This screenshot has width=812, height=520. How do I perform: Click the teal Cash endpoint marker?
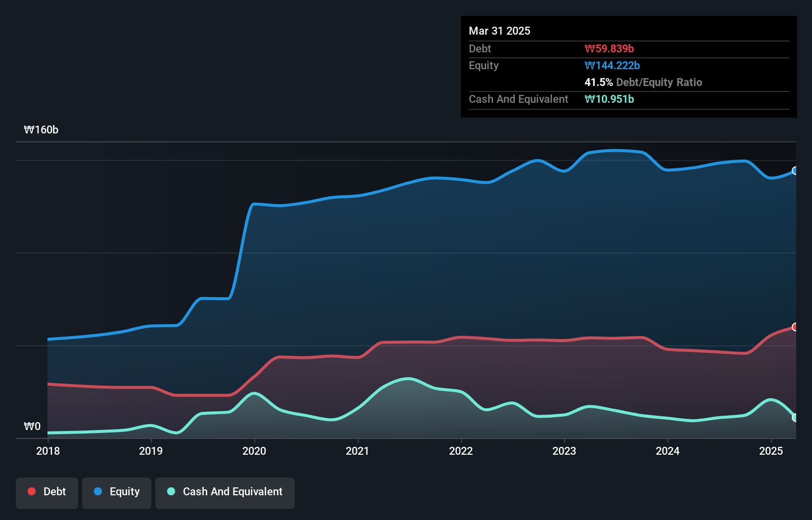(x=795, y=418)
